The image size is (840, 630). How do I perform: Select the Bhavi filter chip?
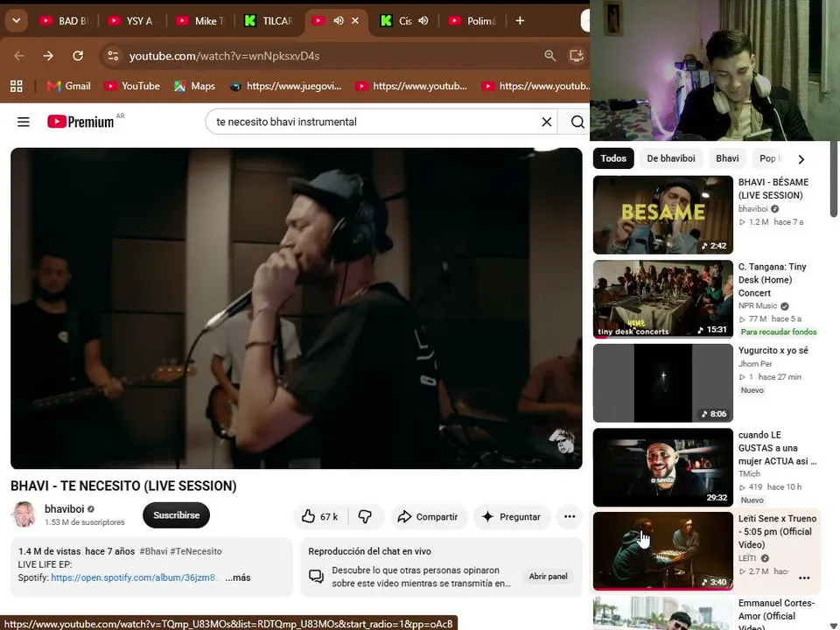click(x=727, y=158)
